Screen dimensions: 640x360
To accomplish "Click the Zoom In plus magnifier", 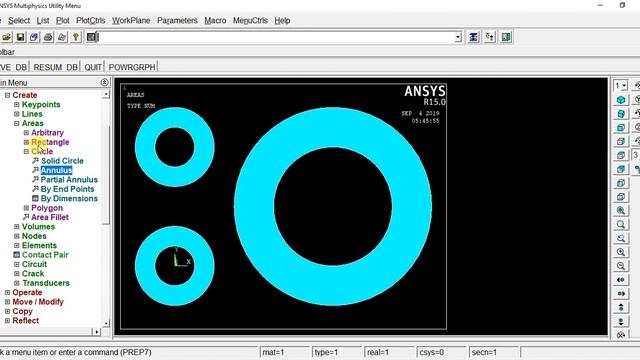I will click(621, 252).
